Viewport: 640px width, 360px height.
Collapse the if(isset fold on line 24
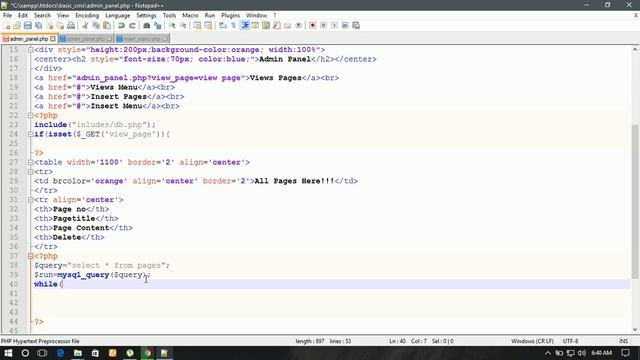[x=31, y=134]
